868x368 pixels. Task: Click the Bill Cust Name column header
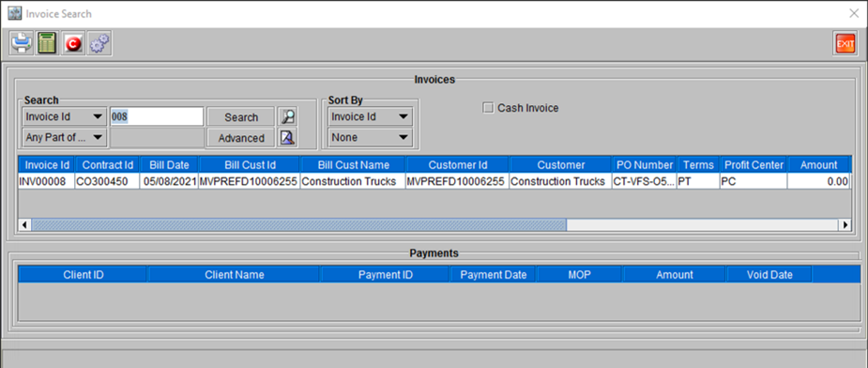[x=353, y=164]
